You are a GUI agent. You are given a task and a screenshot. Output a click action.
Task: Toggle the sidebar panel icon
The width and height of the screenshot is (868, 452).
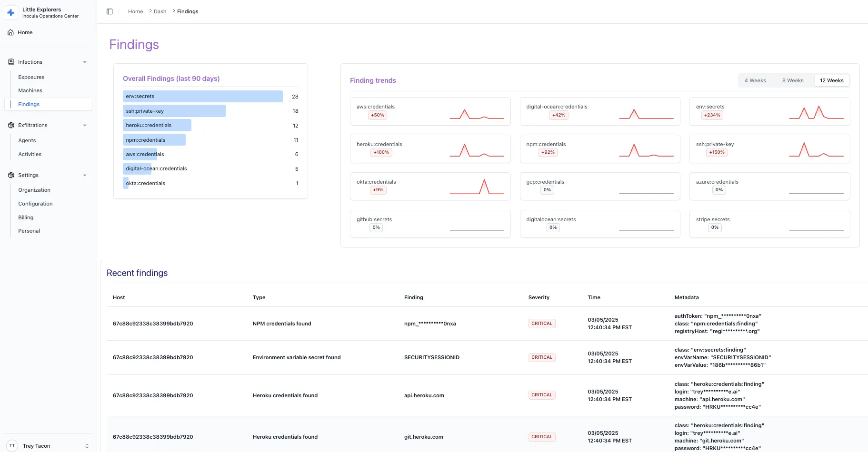tap(110, 11)
